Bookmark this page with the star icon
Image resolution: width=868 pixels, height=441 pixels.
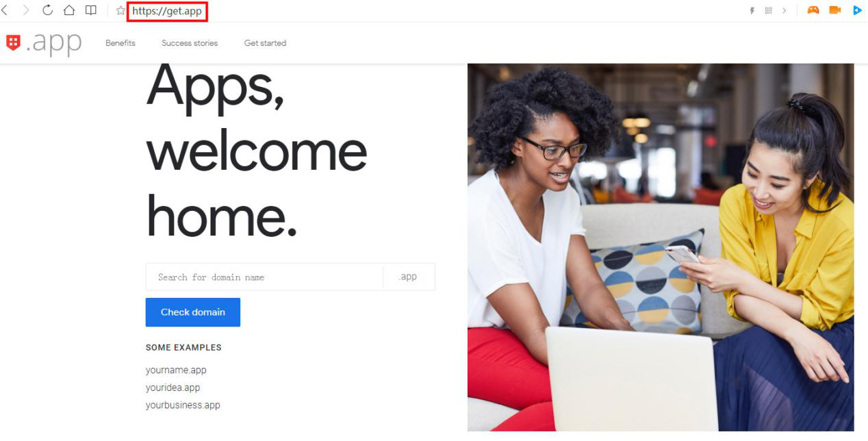coord(120,10)
